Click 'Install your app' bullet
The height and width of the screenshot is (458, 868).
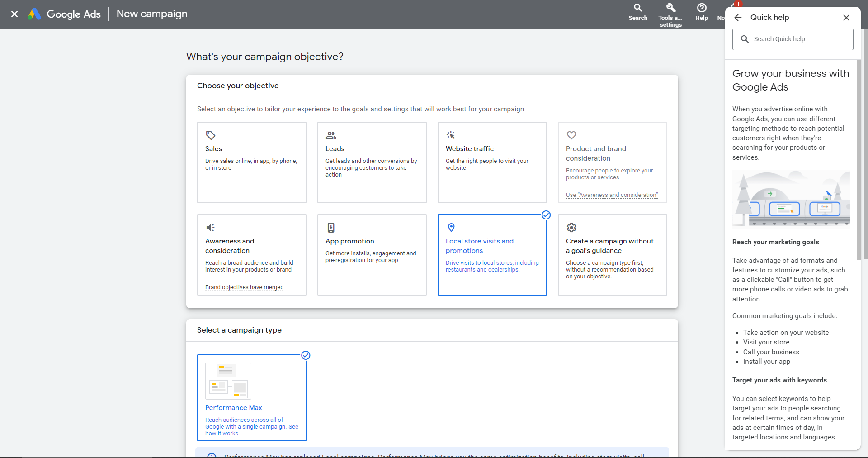[767, 362]
